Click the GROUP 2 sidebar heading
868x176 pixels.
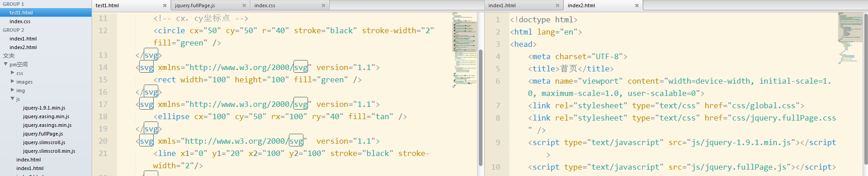(x=14, y=30)
